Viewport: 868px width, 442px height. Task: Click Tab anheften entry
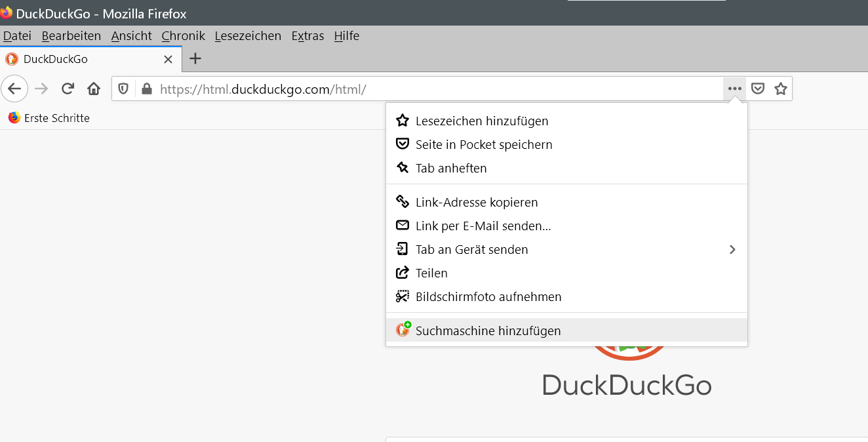click(x=450, y=168)
